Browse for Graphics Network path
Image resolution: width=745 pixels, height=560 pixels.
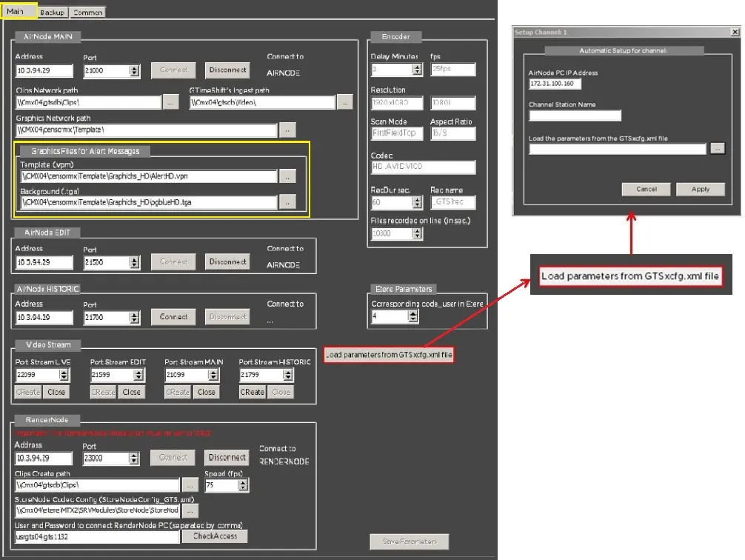coord(287,130)
